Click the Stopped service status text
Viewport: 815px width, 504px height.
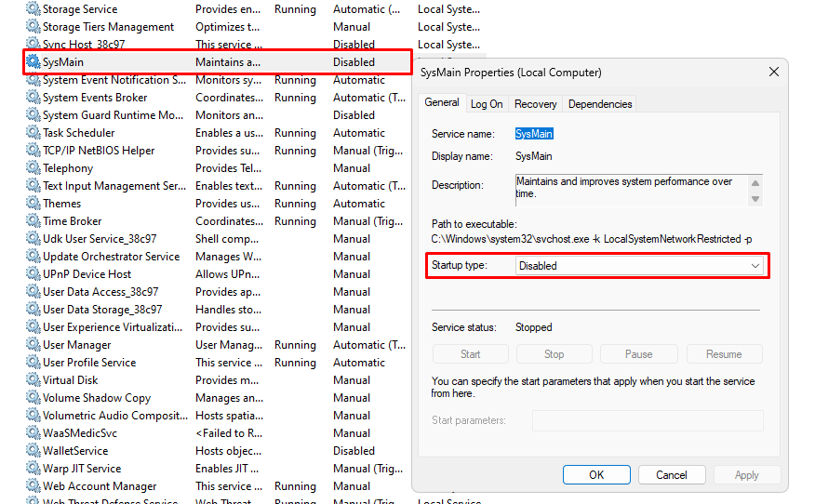pos(533,327)
